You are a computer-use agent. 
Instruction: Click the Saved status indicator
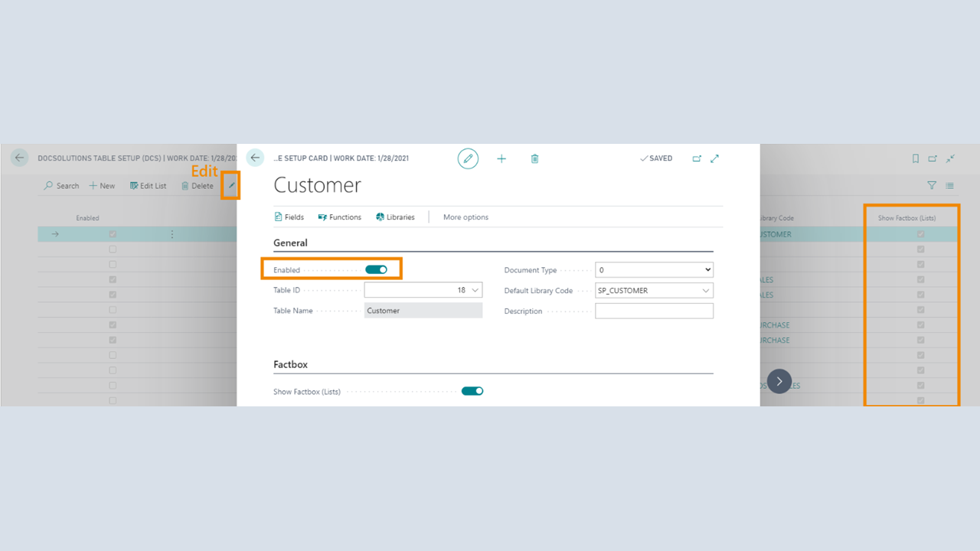[656, 158]
